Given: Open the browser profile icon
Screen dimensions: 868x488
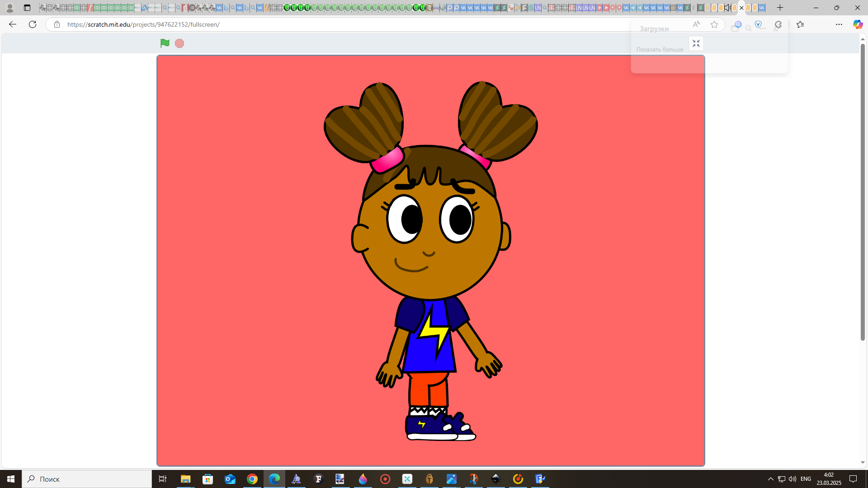Looking at the screenshot, I should (9, 8).
